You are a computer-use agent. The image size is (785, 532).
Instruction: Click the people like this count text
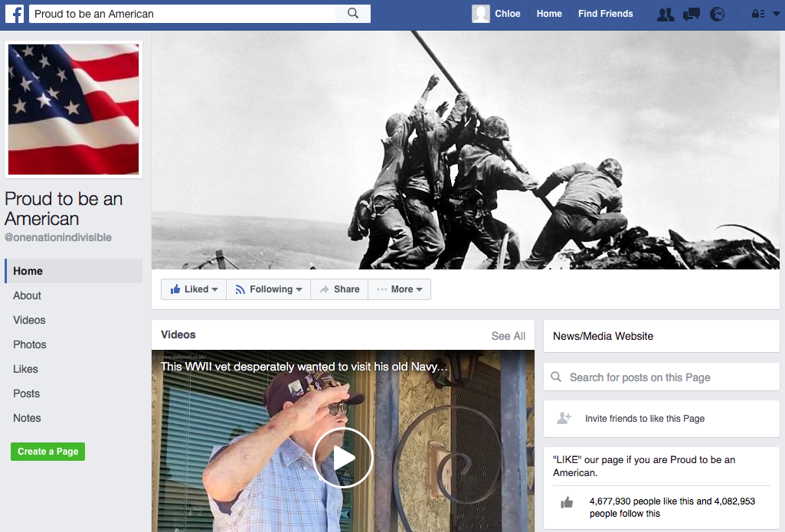(x=672, y=507)
